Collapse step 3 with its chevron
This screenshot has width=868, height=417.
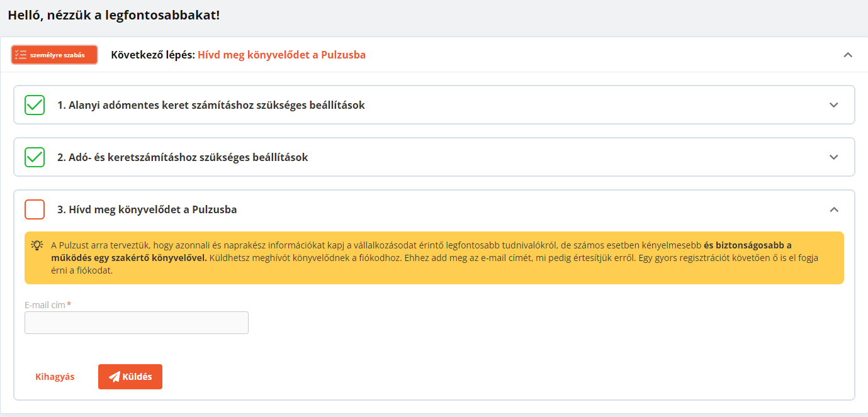(x=834, y=209)
